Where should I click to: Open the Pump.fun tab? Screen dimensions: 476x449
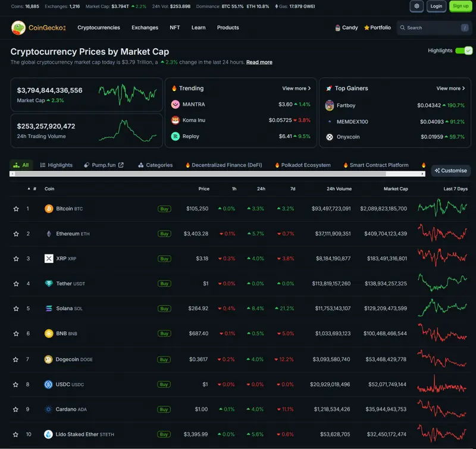pos(104,165)
